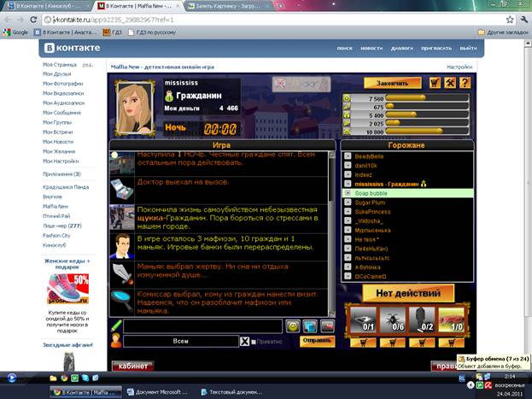Click the man portrait icon in game log
This screenshot has height=399, width=532.
tap(122, 246)
